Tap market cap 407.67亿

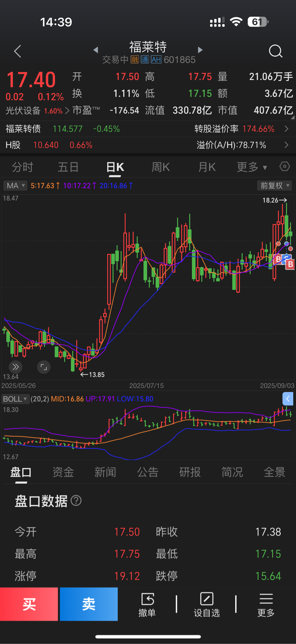tap(273, 110)
